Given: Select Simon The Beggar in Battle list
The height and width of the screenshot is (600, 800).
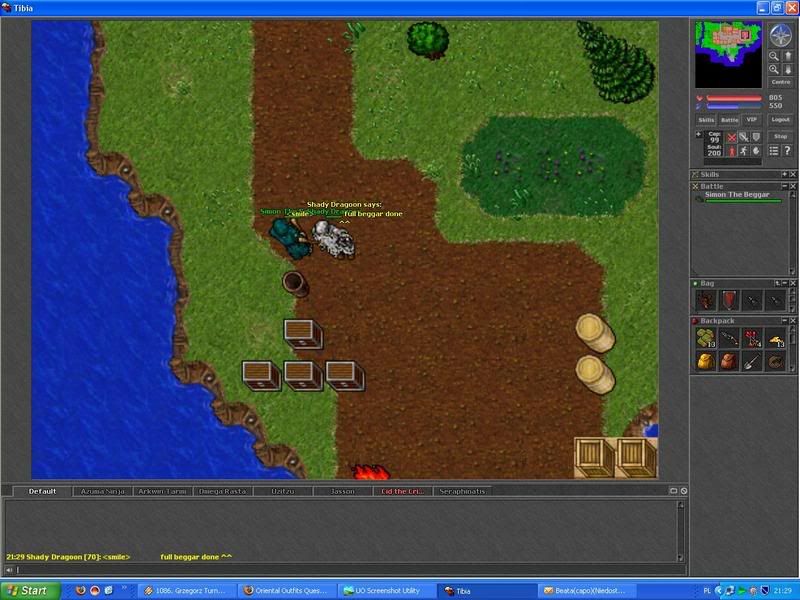Looking at the screenshot, I should point(738,197).
